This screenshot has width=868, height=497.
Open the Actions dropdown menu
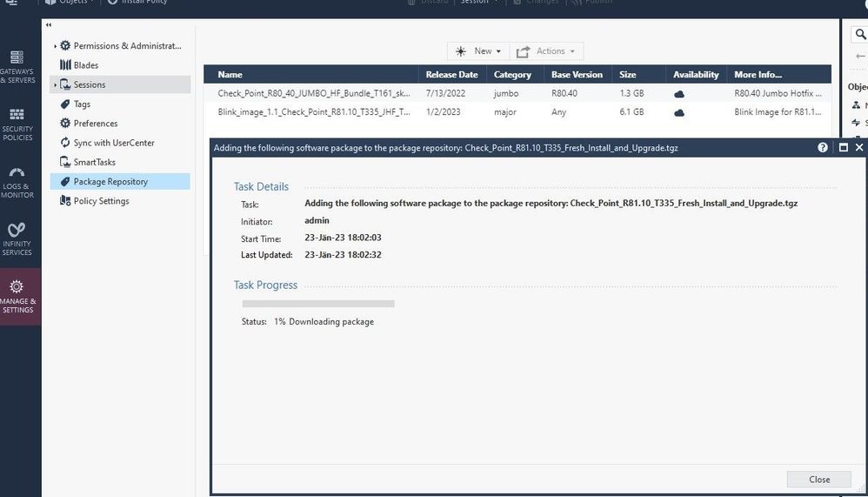click(546, 51)
